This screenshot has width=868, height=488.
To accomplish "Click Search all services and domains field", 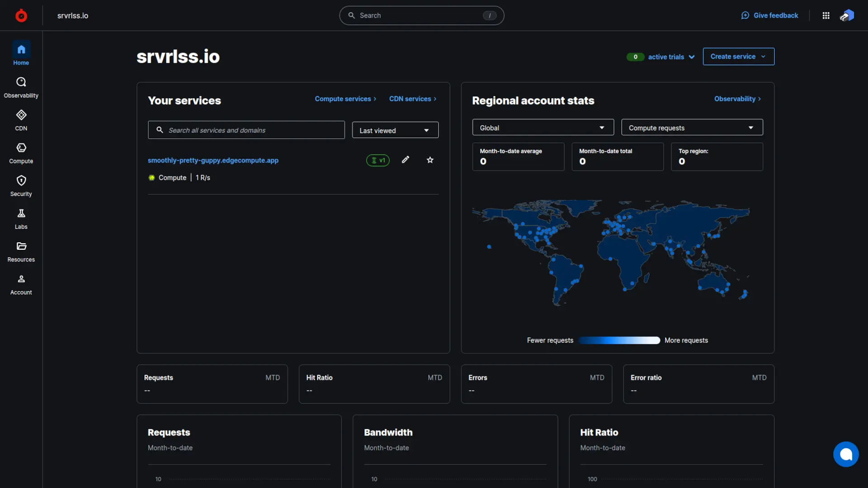I will tap(246, 130).
